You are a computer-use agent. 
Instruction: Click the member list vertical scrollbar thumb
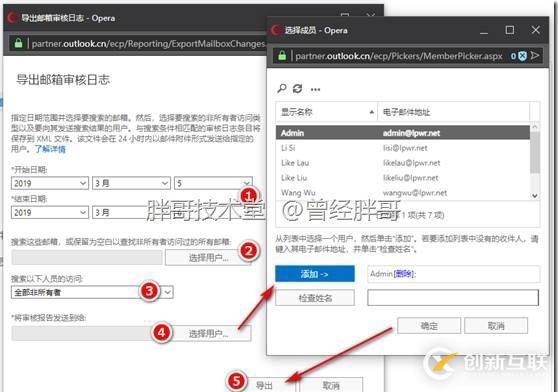535,152
